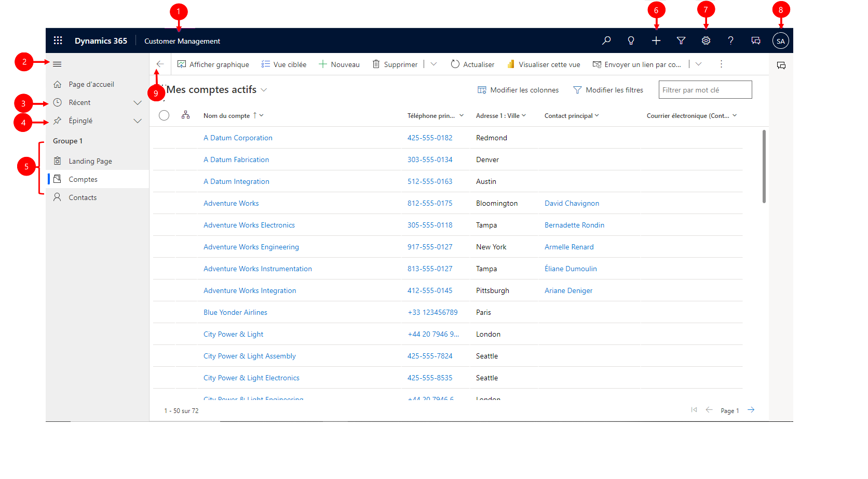Click the search magnifier icon

606,41
